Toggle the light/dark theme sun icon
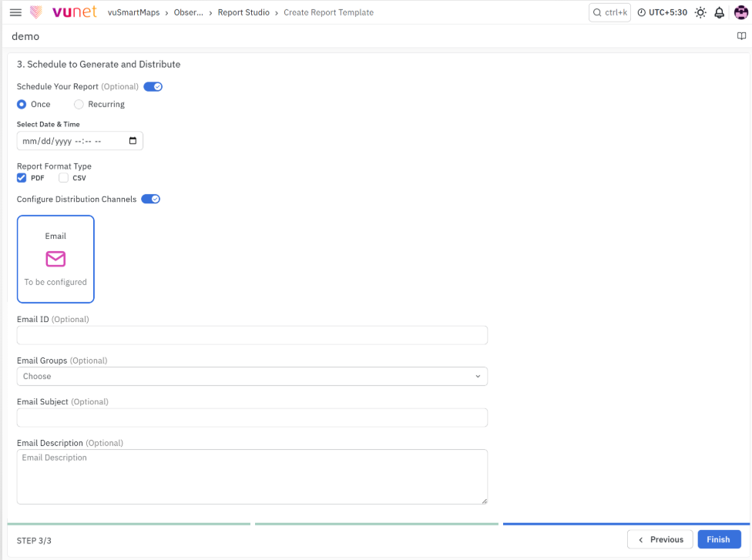752x560 pixels. (x=700, y=12)
